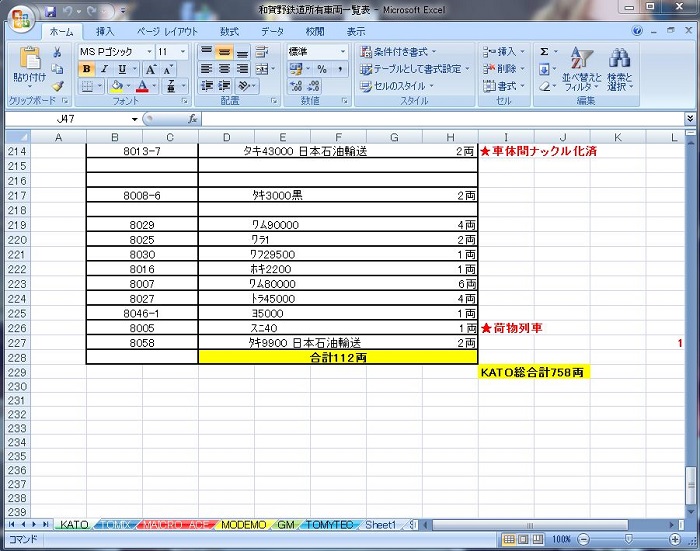Increase decimal places

296,86
